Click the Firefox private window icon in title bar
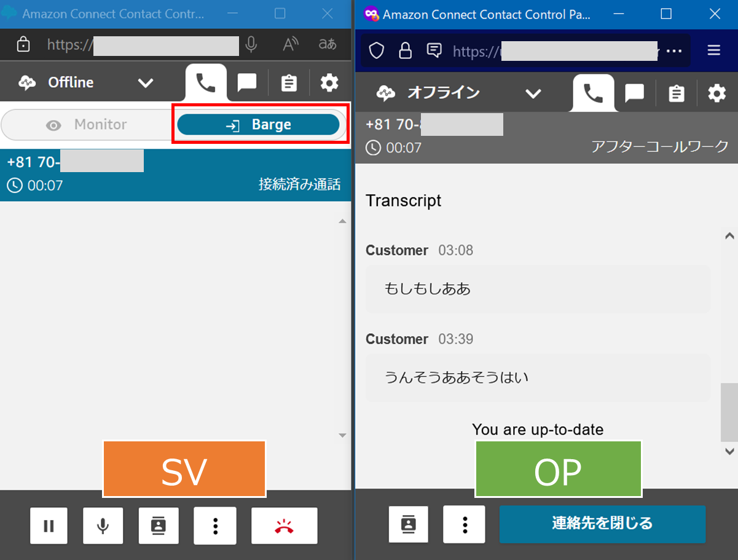 click(x=371, y=14)
